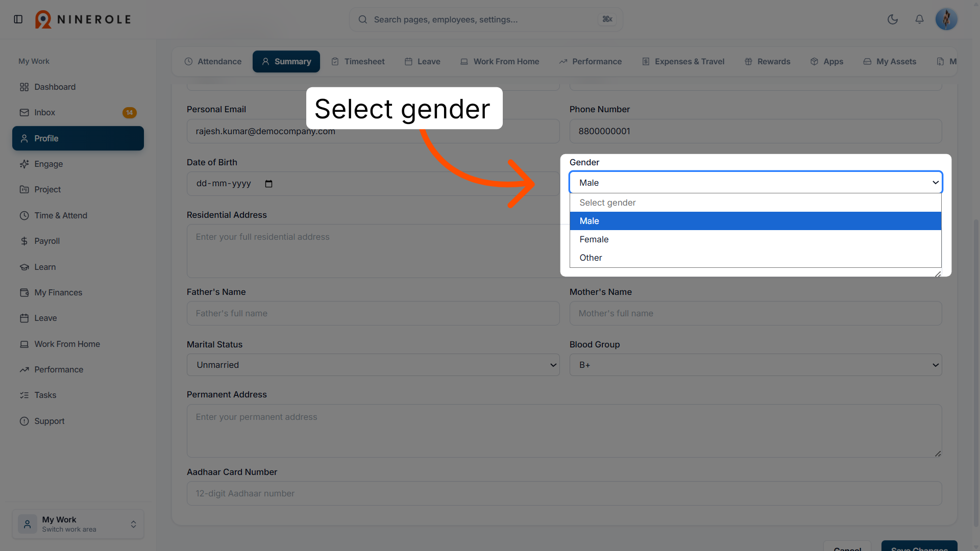Open the My Work area switcher
980x551 pixels.
pos(78,524)
